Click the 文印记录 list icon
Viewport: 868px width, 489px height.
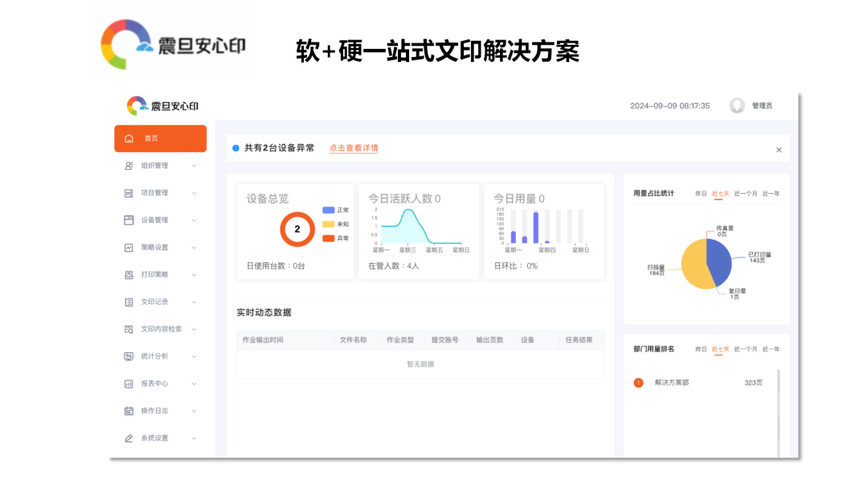pyautogui.click(x=129, y=302)
